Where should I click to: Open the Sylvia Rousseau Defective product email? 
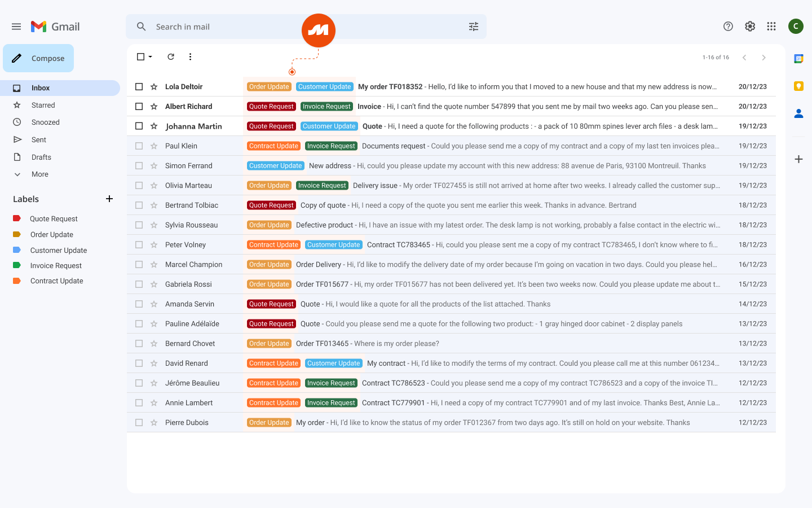pos(451,225)
